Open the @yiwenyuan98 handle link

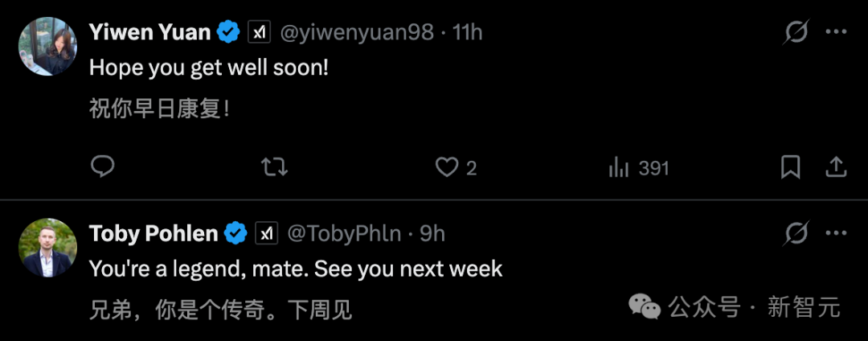[356, 33]
